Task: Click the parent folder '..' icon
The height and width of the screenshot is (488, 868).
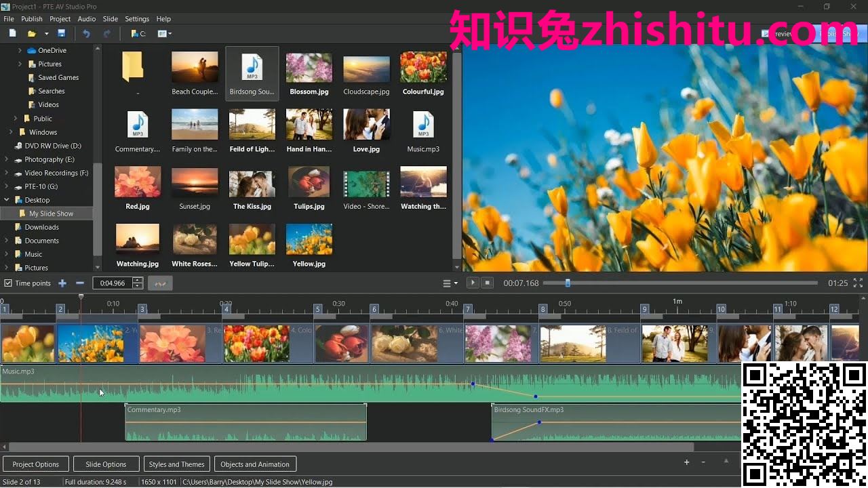Action: [x=133, y=66]
